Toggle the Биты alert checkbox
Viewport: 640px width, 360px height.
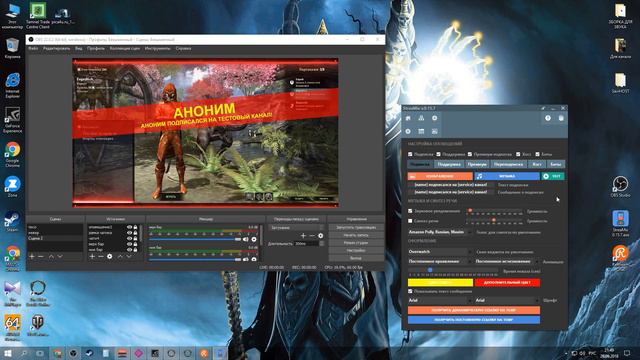(x=538, y=154)
